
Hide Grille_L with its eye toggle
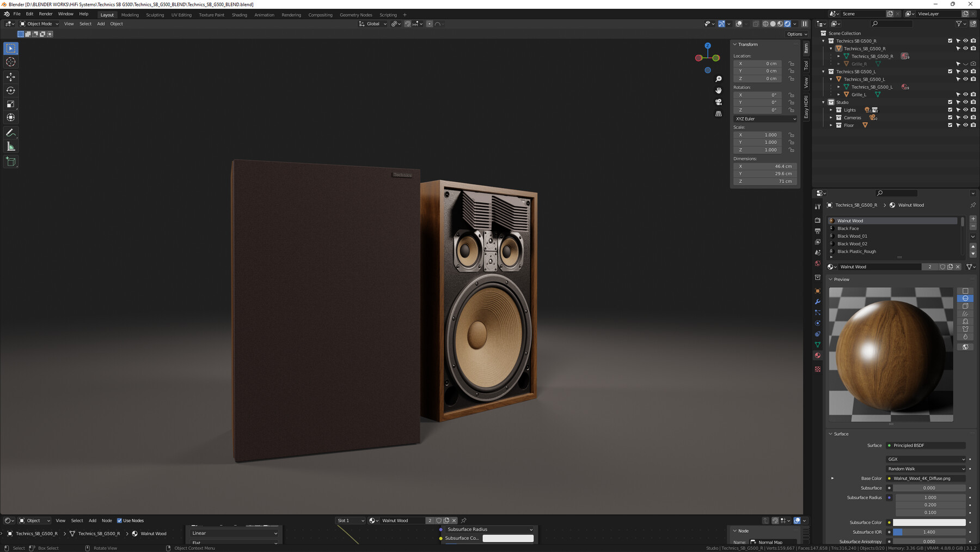click(965, 94)
